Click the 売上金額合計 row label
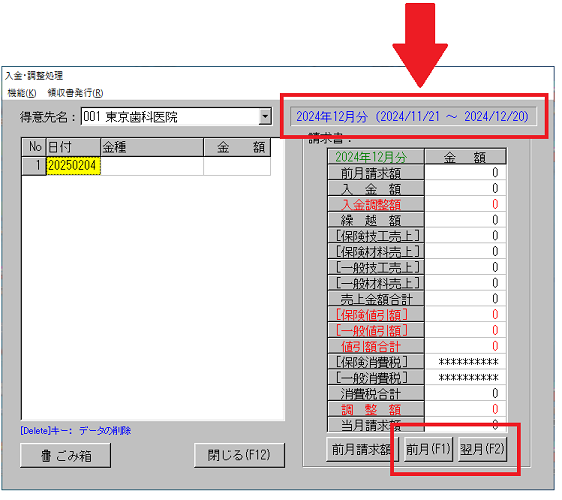The image size is (562, 500). (x=376, y=299)
